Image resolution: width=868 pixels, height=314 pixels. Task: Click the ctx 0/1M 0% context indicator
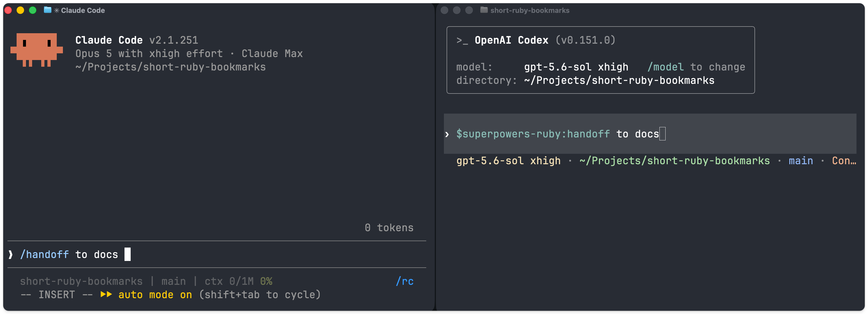coord(239,281)
